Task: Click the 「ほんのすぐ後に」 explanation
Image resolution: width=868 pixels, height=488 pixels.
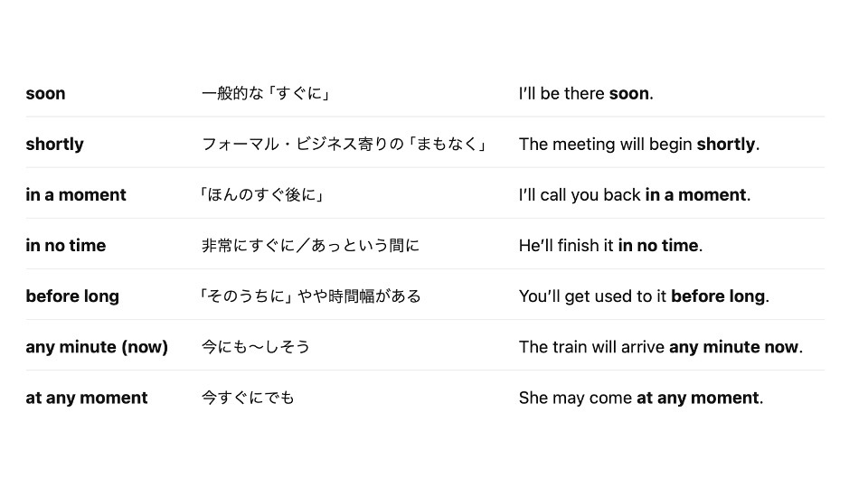Action: (262, 195)
